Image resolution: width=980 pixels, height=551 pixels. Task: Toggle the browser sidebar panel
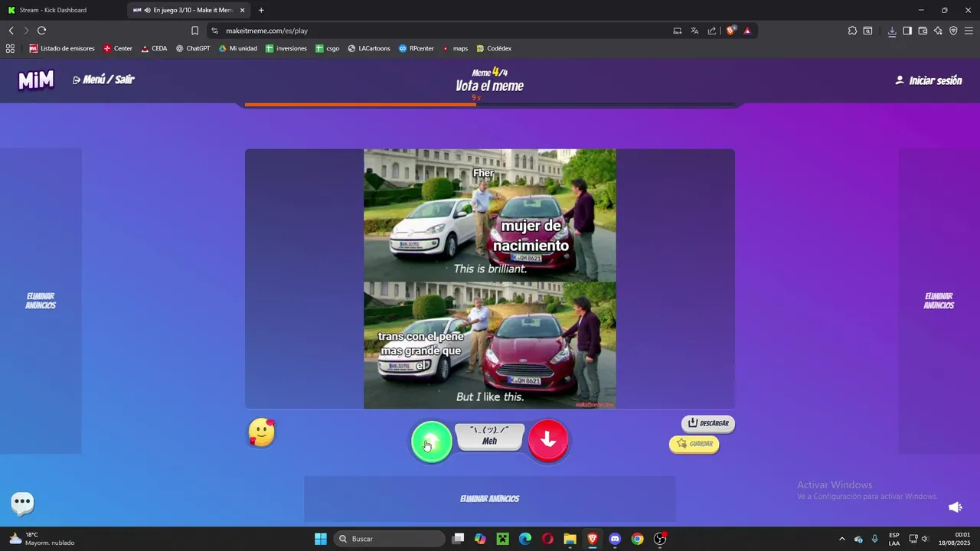907,31
